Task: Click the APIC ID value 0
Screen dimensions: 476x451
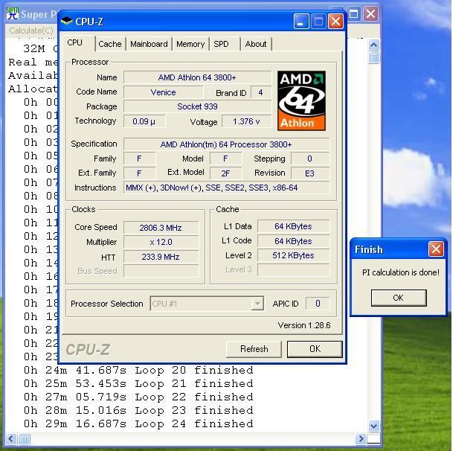Action: coord(318,304)
